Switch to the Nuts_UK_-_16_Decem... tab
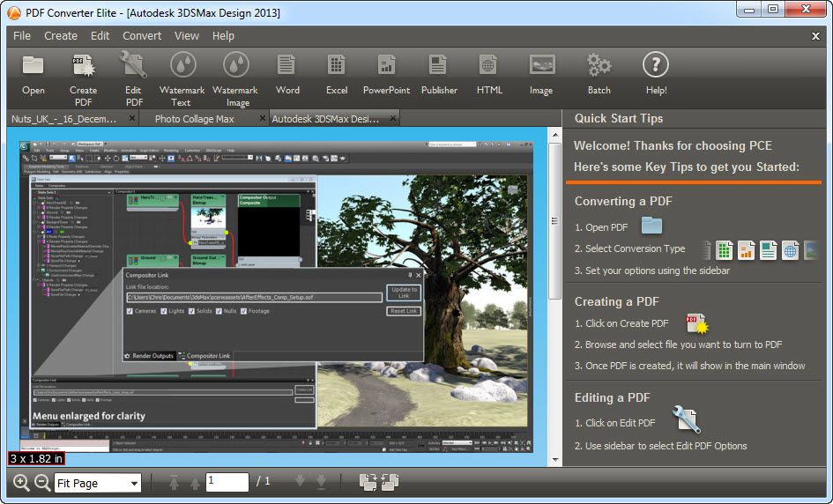Image resolution: width=833 pixels, height=504 pixels. (x=63, y=119)
